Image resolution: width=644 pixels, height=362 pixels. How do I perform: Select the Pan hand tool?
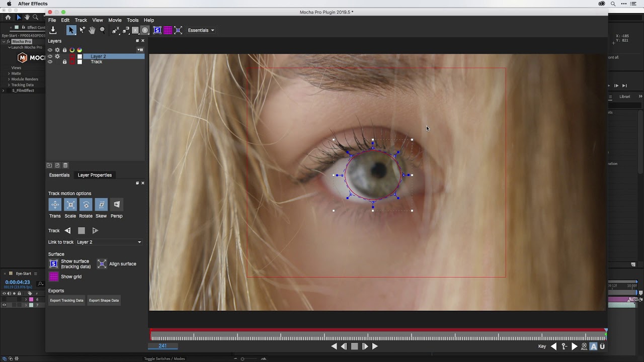pos(92,30)
